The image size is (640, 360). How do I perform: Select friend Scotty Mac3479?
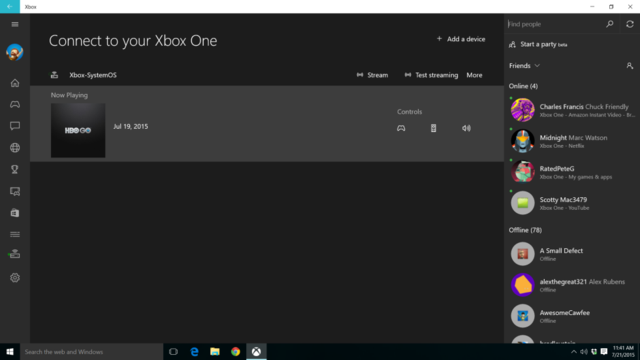coord(572,203)
